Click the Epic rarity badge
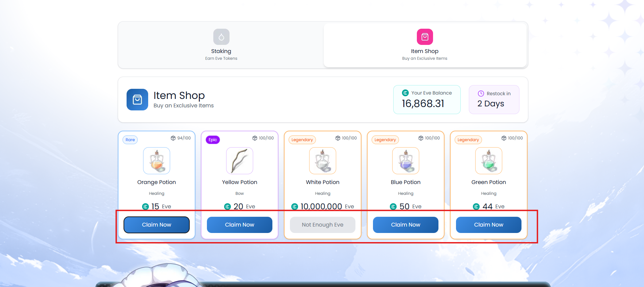The image size is (644, 287). tap(213, 140)
